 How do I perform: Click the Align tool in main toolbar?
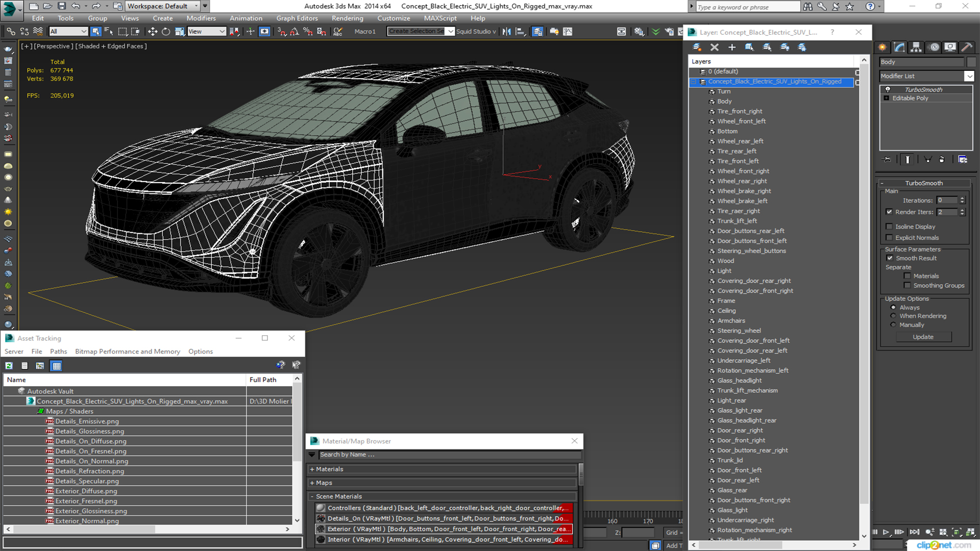click(520, 32)
